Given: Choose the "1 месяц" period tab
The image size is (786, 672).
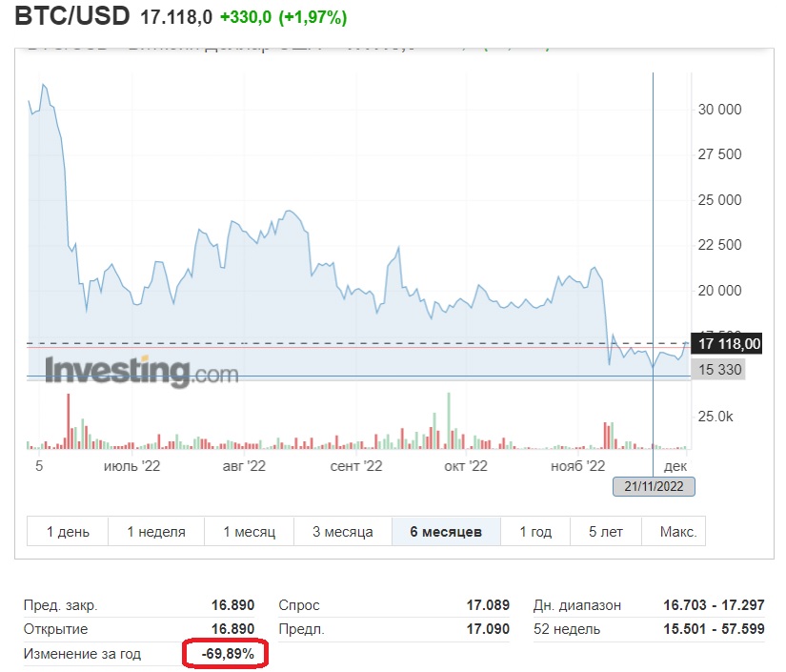Looking at the screenshot, I should click(x=249, y=532).
